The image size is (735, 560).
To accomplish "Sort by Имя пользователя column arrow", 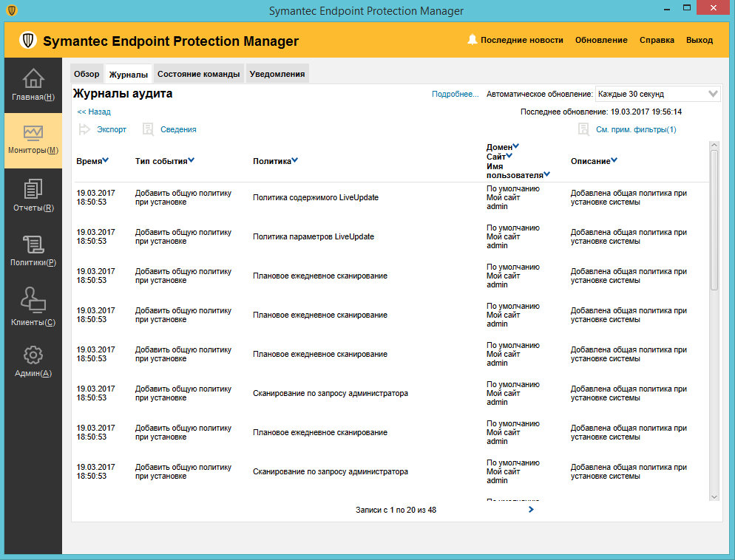I will tap(547, 174).
